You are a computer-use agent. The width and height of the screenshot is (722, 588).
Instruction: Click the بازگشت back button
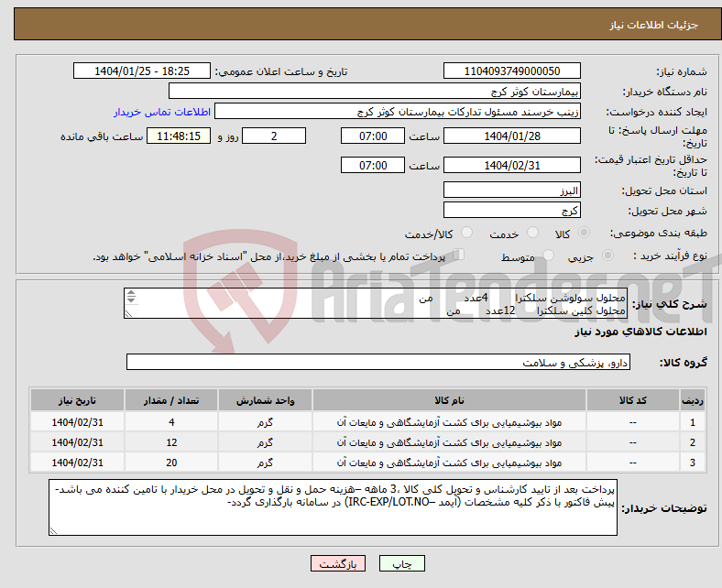pyautogui.click(x=338, y=563)
